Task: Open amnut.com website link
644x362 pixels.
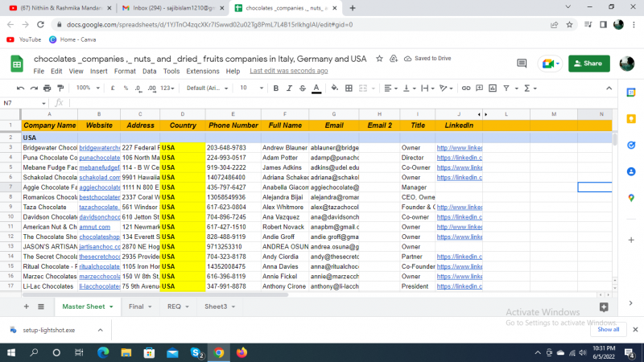Action: tap(94, 227)
